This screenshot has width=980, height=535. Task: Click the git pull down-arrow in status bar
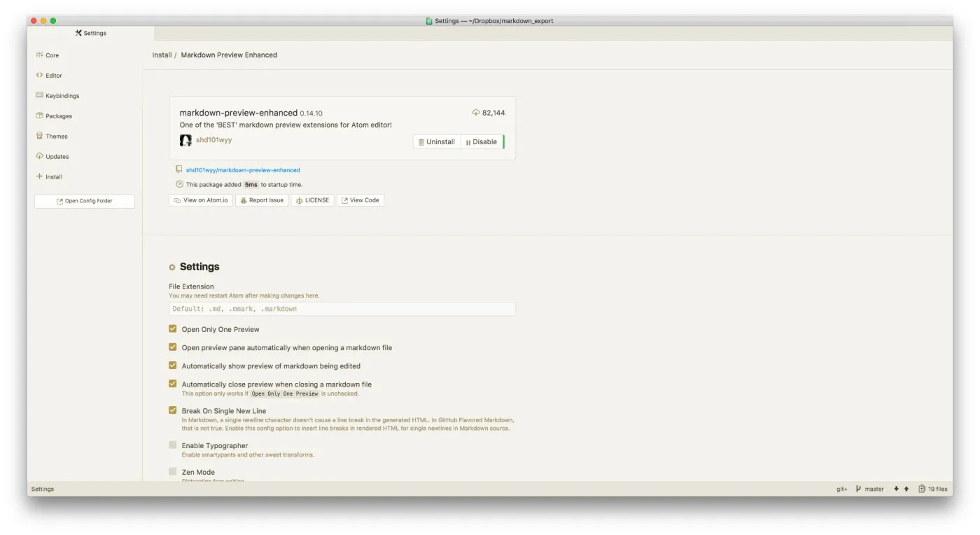tap(896, 489)
